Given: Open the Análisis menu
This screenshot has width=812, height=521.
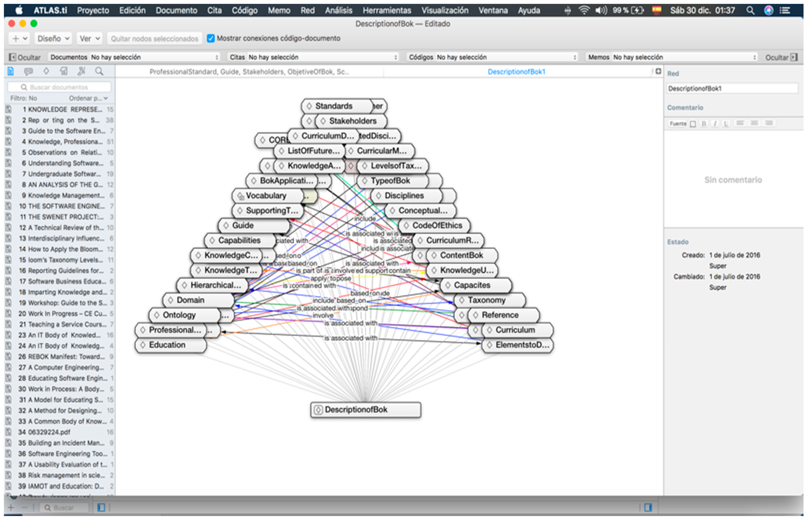Looking at the screenshot, I should pyautogui.click(x=339, y=10).
